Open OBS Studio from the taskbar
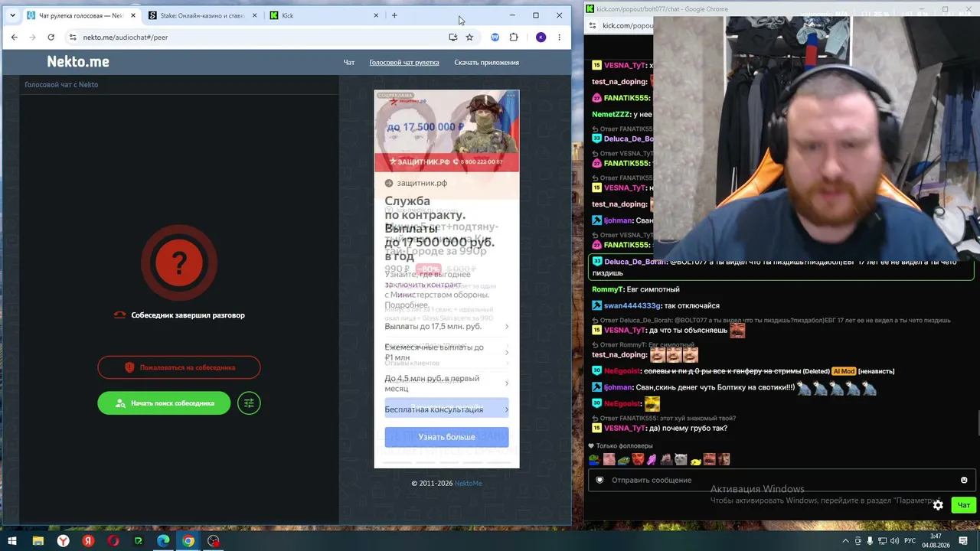 click(214, 541)
